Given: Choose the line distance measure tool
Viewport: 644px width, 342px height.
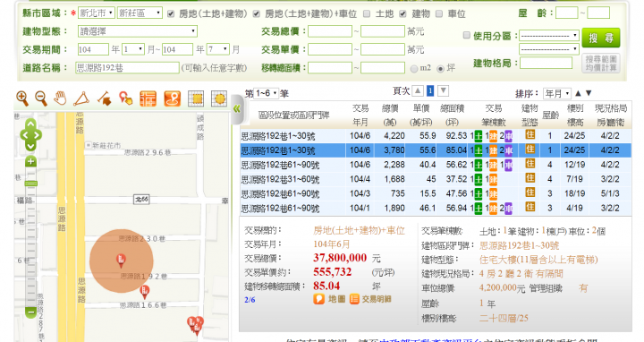Looking at the screenshot, I should pyautogui.click(x=105, y=98).
